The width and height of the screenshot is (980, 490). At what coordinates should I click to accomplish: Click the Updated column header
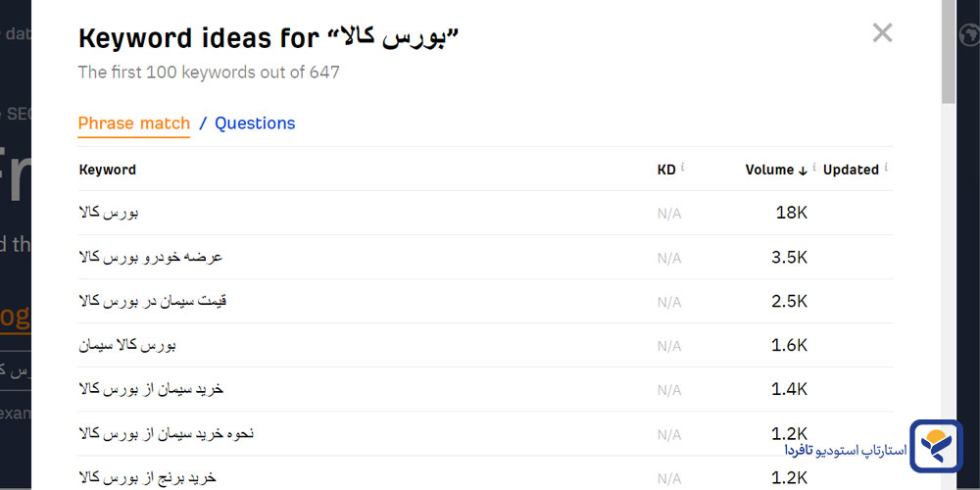[851, 170]
